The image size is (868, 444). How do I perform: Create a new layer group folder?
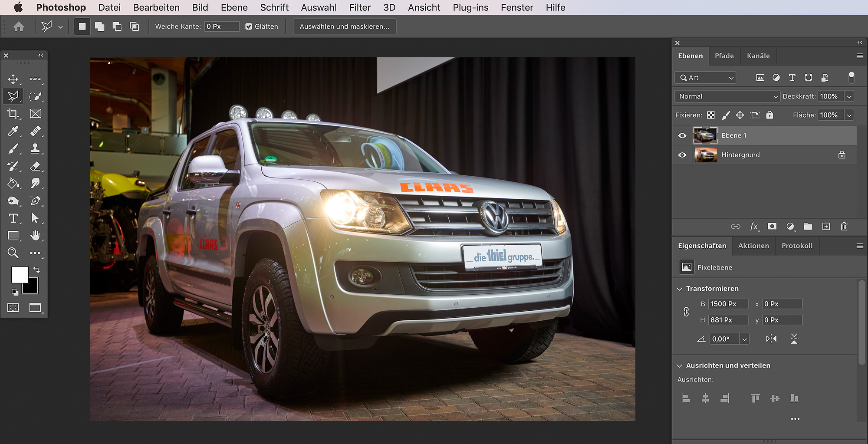tap(808, 227)
